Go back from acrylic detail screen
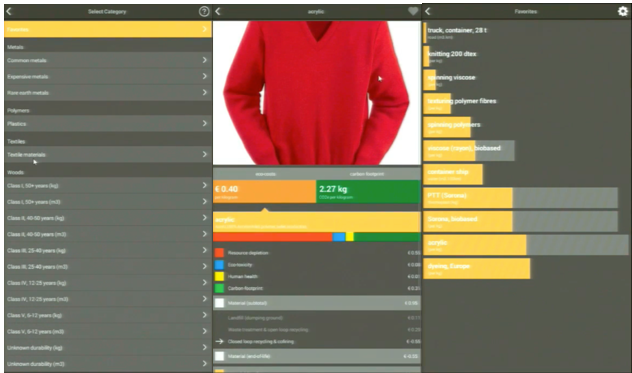 (218, 11)
